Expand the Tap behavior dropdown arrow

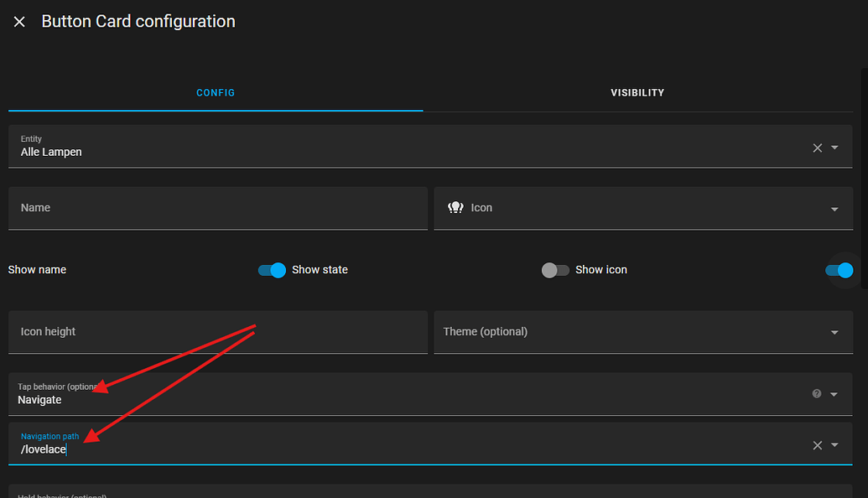(834, 394)
